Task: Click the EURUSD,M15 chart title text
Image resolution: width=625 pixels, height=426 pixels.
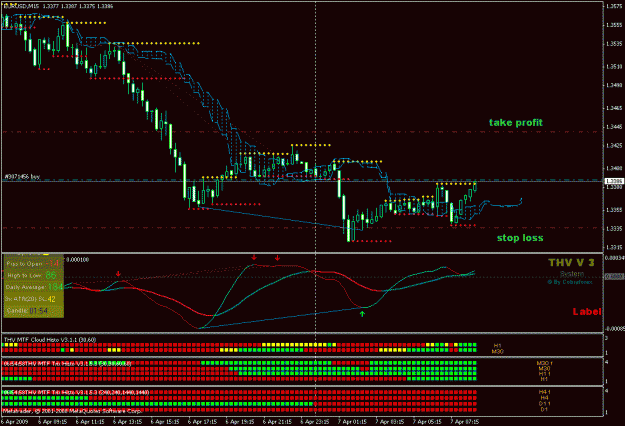Action: 22,6
